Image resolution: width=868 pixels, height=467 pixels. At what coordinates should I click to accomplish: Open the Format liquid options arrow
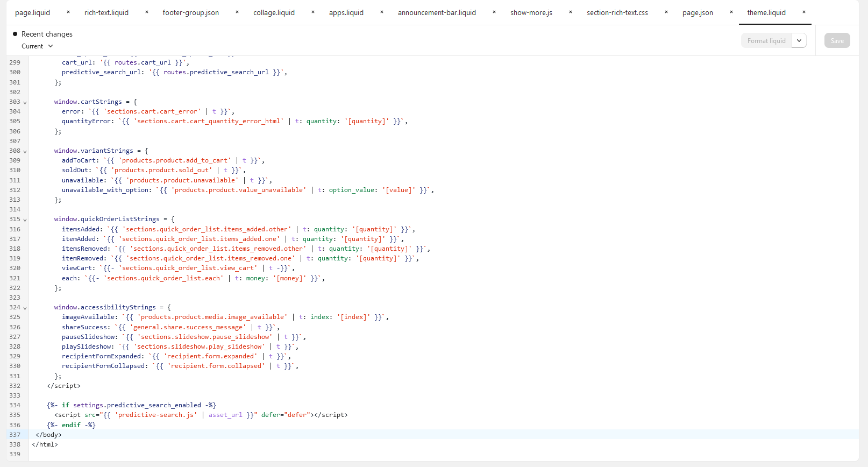(799, 41)
